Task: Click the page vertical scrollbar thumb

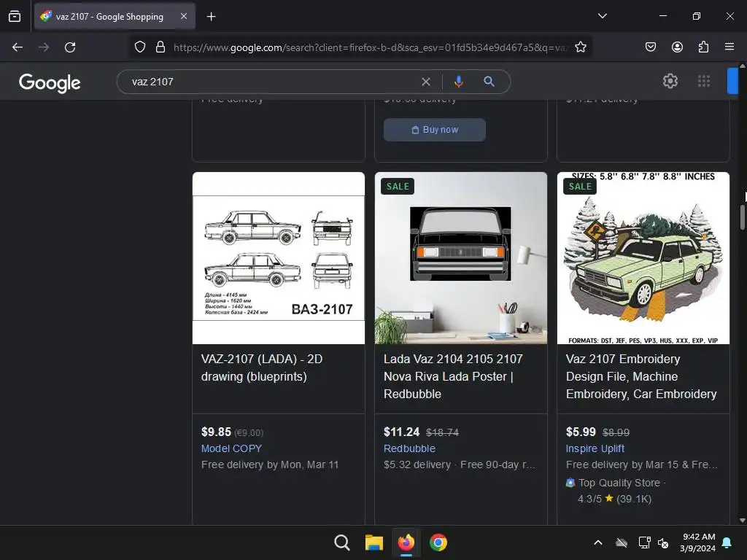Action: coord(742,217)
